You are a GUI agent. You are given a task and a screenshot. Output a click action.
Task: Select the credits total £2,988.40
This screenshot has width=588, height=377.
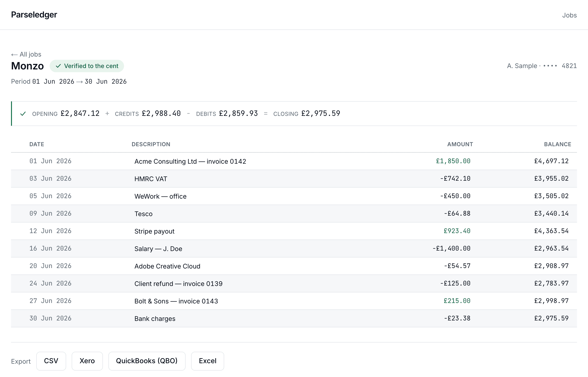[161, 113]
